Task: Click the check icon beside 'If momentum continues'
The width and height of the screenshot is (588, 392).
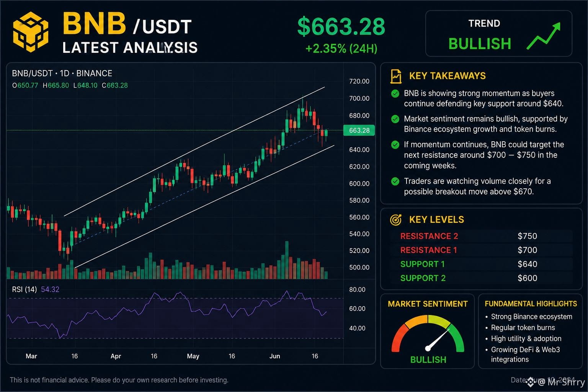Action: coord(395,145)
